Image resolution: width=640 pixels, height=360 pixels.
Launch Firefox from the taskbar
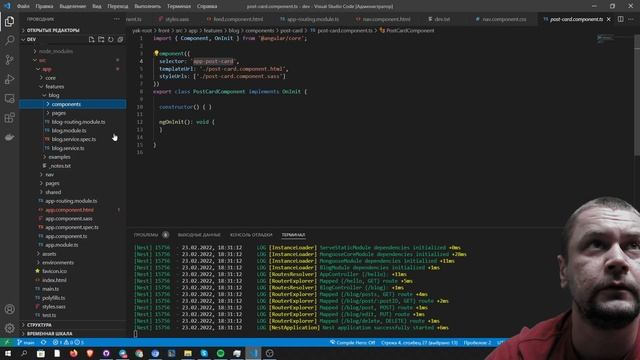point(73,353)
